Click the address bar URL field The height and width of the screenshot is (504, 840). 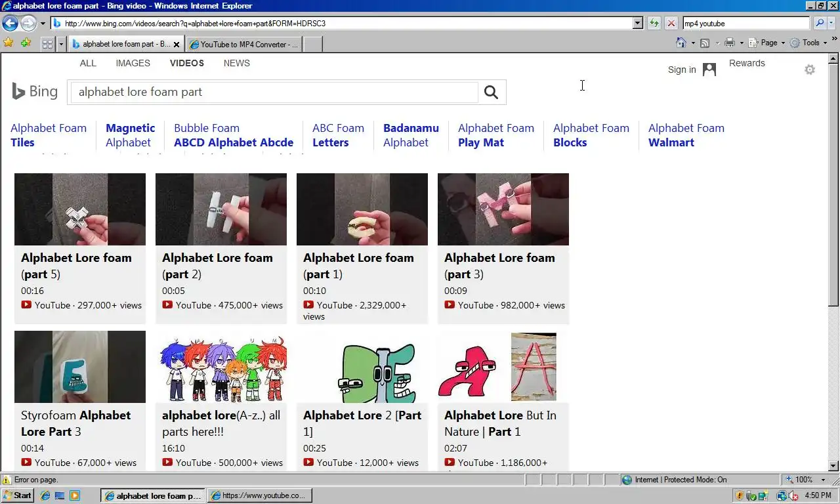point(341,23)
